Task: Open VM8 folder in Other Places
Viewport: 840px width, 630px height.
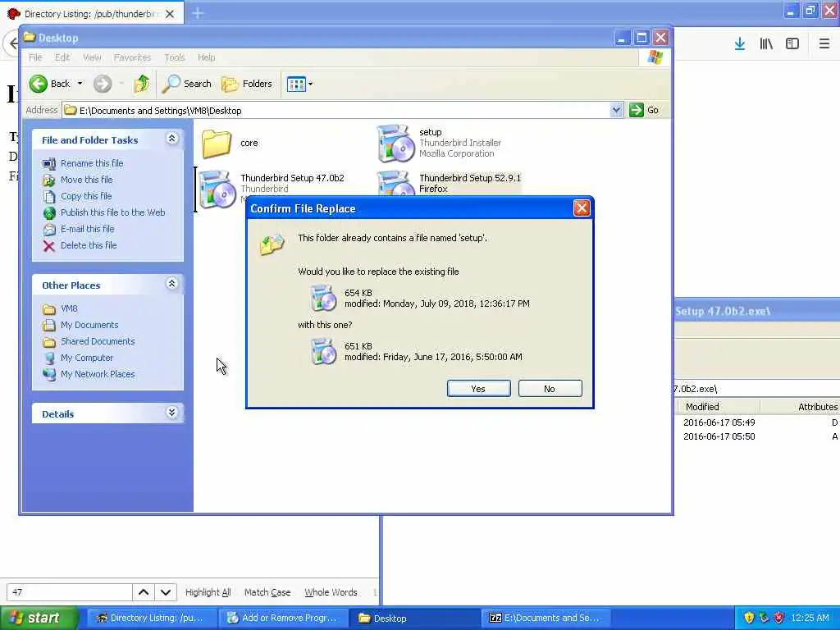Action: [x=69, y=308]
